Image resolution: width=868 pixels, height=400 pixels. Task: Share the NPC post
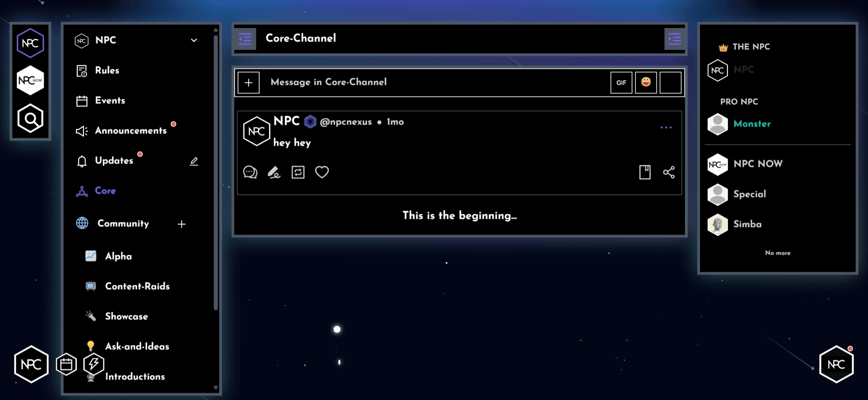669,173
